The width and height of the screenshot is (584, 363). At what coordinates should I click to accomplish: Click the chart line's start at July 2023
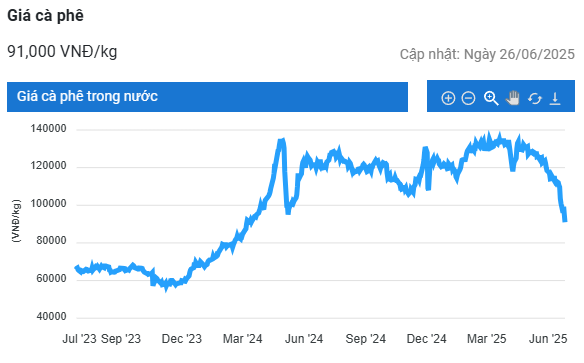77,267
